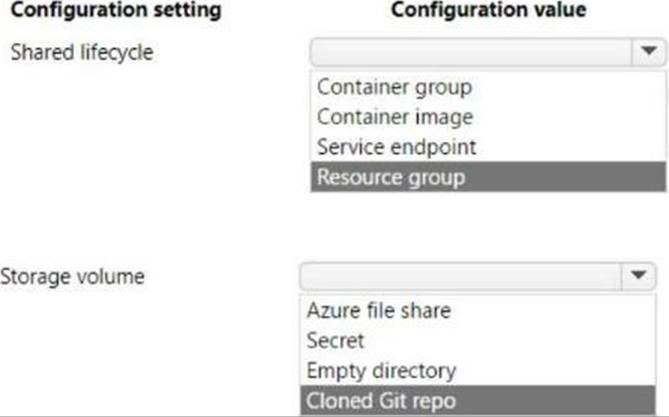669x417 pixels.
Task: Click the Shared lifecycle setting label
Action: click(x=82, y=53)
